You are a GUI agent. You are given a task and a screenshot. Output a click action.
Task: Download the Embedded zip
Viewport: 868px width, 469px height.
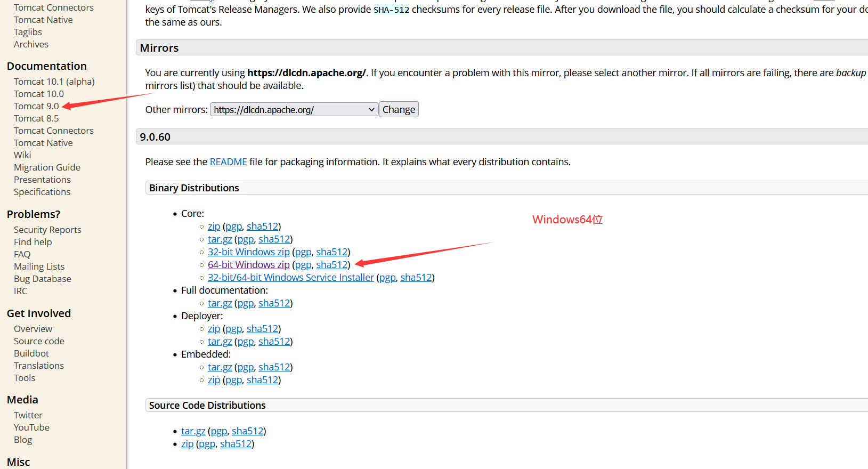click(x=214, y=380)
